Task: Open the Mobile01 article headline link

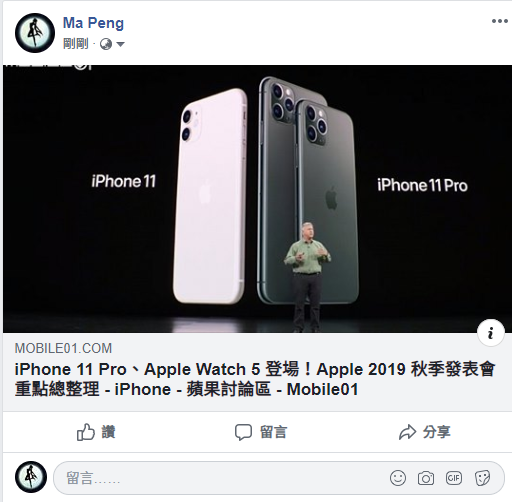Action: (255, 379)
